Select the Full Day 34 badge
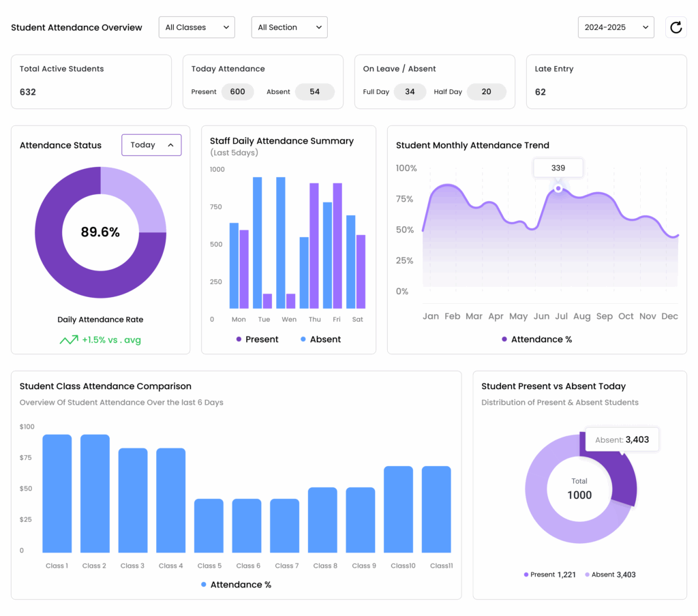698x616 pixels. pyautogui.click(x=410, y=92)
